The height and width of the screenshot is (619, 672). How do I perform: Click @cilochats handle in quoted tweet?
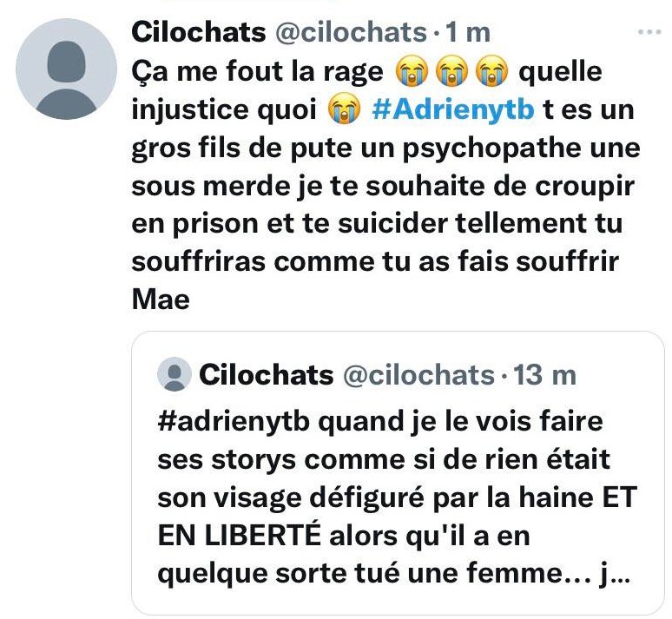(418, 375)
